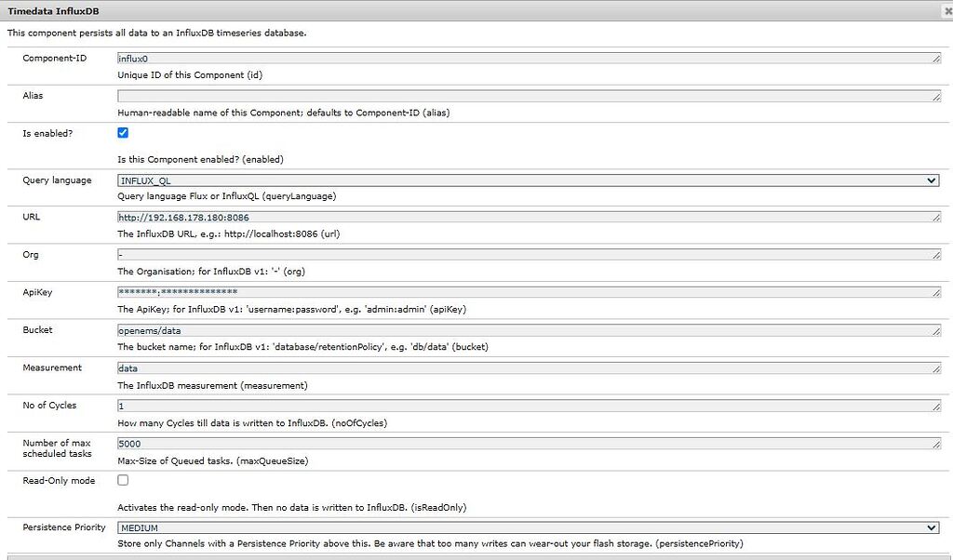Close the Timedata InfluxDB dialog with the X

(946, 10)
